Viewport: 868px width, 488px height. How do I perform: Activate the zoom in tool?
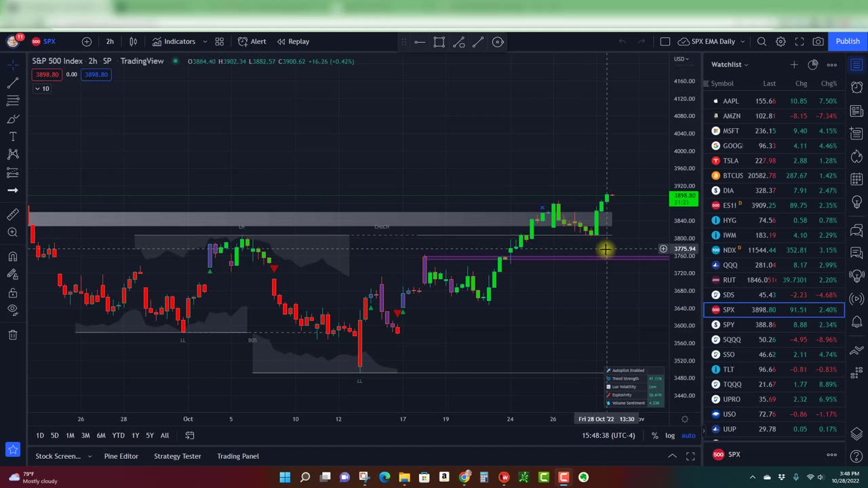click(12, 232)
